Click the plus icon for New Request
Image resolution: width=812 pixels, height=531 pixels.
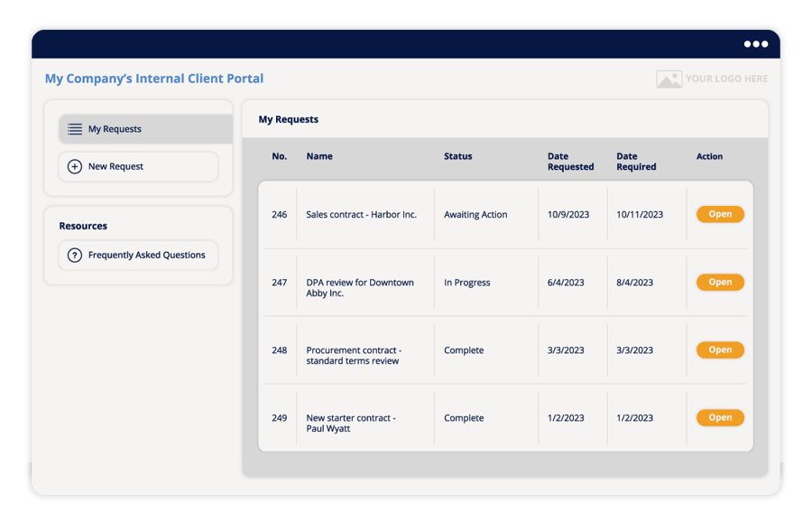75,166
